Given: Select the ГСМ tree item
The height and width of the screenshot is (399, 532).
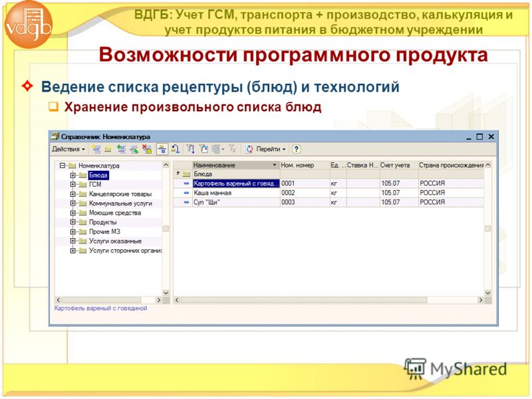Looking at the screenshot, I should 95,185.
